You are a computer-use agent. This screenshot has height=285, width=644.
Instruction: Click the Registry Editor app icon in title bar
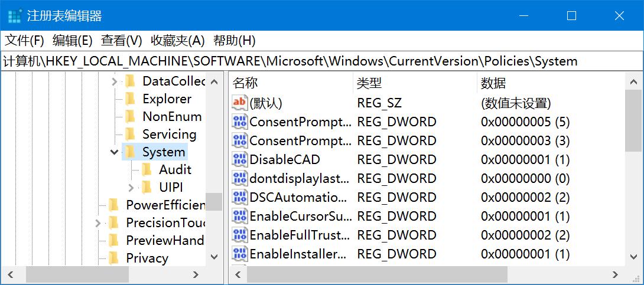15,16
